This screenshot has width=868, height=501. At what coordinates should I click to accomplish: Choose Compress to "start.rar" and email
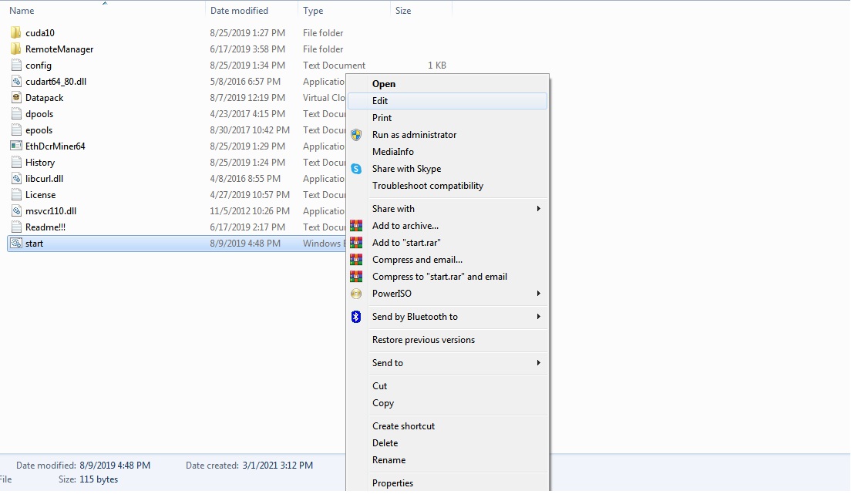(447, 276)
